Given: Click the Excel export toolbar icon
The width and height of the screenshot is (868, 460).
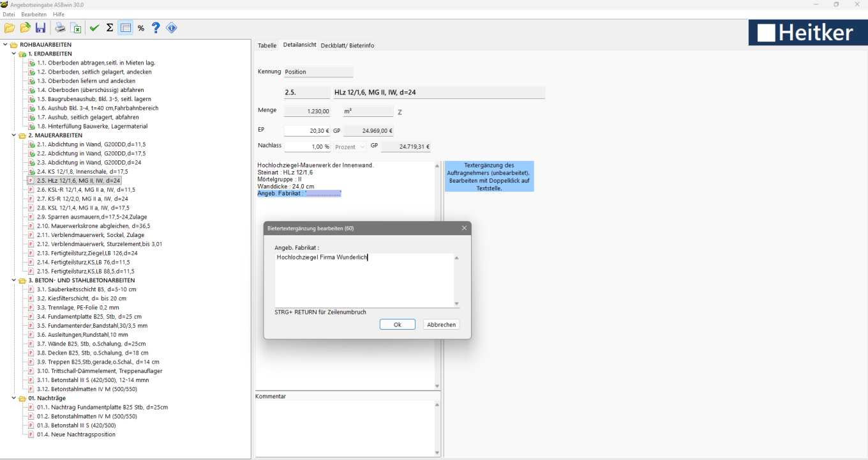Looking at the screenshot, I should [x=75, y=27].
